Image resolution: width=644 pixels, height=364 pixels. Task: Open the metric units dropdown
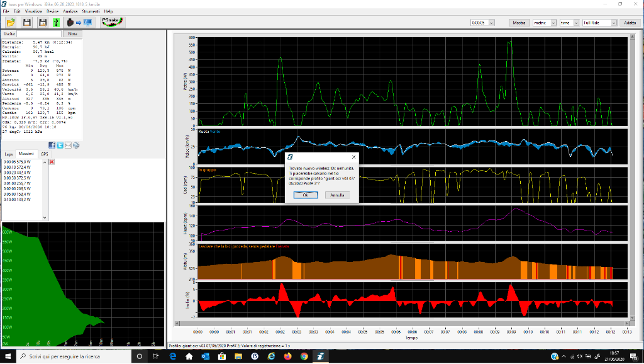tap(553, 22)
